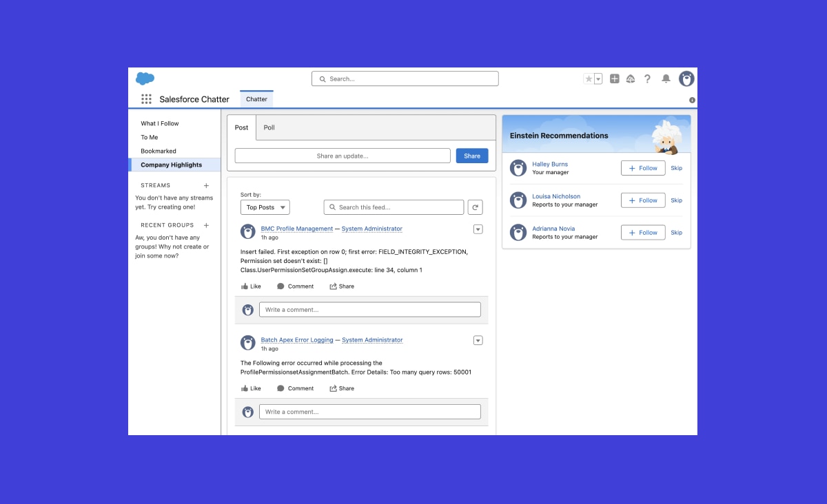Open the Setup gear icon
Image resolution: width=827 pixels, height=504 pixels.
coord(630,78)
